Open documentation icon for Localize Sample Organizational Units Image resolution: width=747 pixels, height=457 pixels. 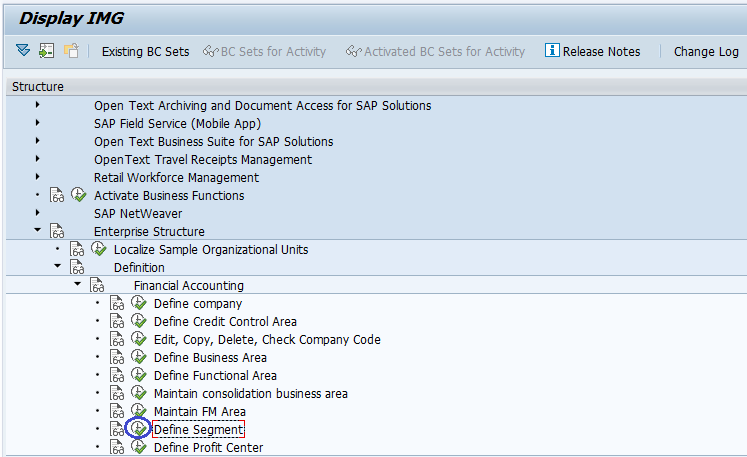click(77, 249)
